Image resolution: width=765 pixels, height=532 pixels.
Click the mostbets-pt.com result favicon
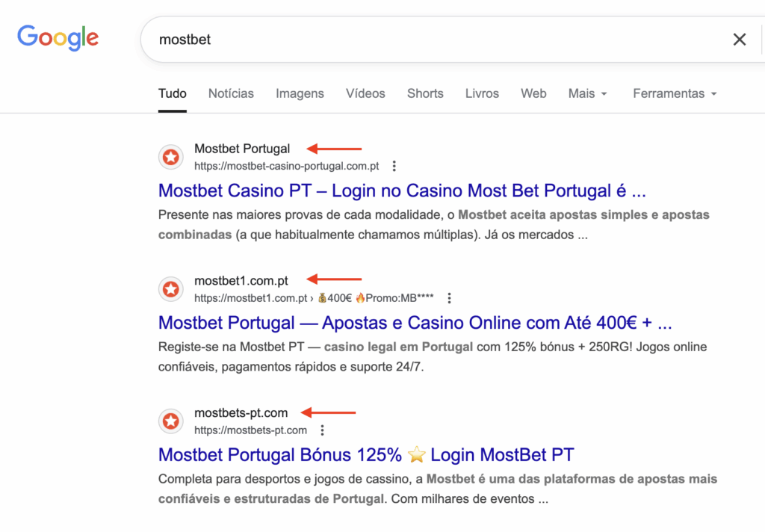click(x=171, y=421)
